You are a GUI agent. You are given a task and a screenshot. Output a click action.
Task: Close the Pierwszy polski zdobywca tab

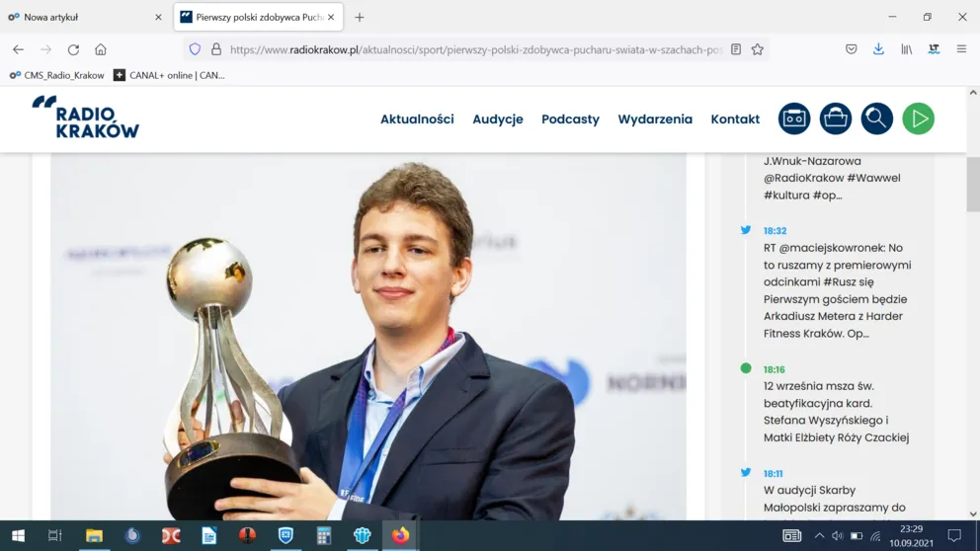[x=331, y=17]
